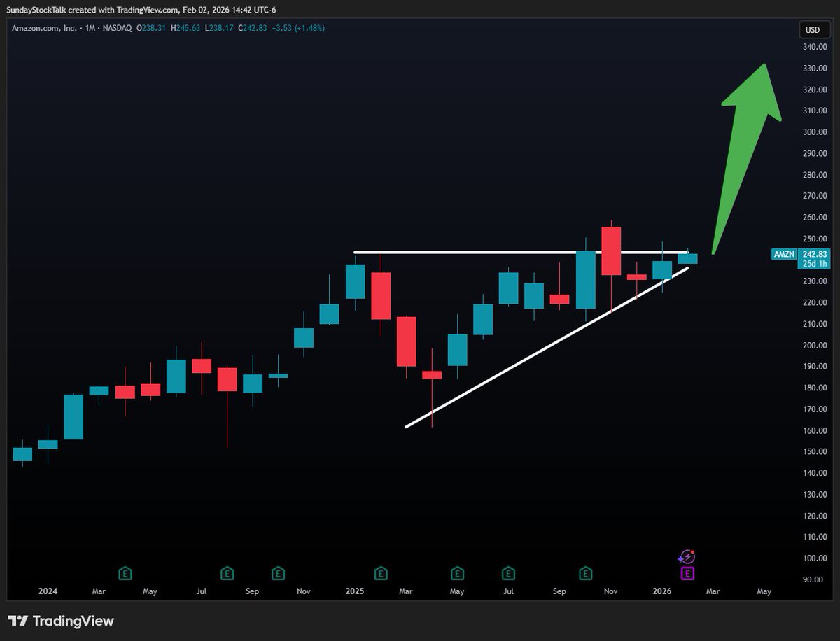Click the earnings marker between Sep and Nov 2025
The image size is (840, 641).
(x=585, y=574)
